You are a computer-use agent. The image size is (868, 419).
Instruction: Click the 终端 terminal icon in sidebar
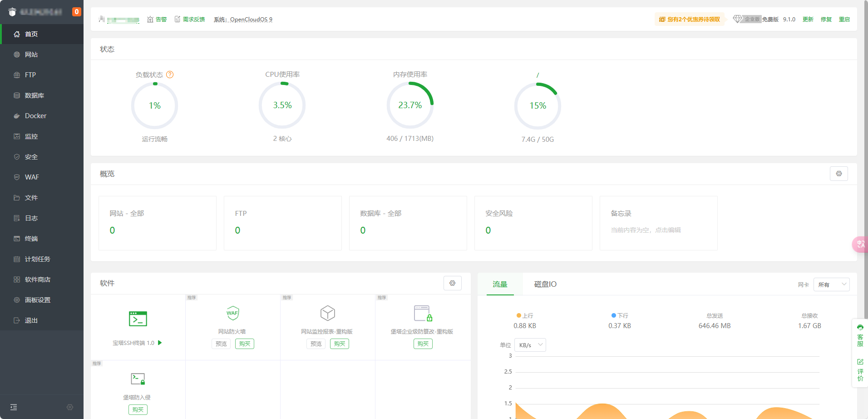[x=17, y=239]
